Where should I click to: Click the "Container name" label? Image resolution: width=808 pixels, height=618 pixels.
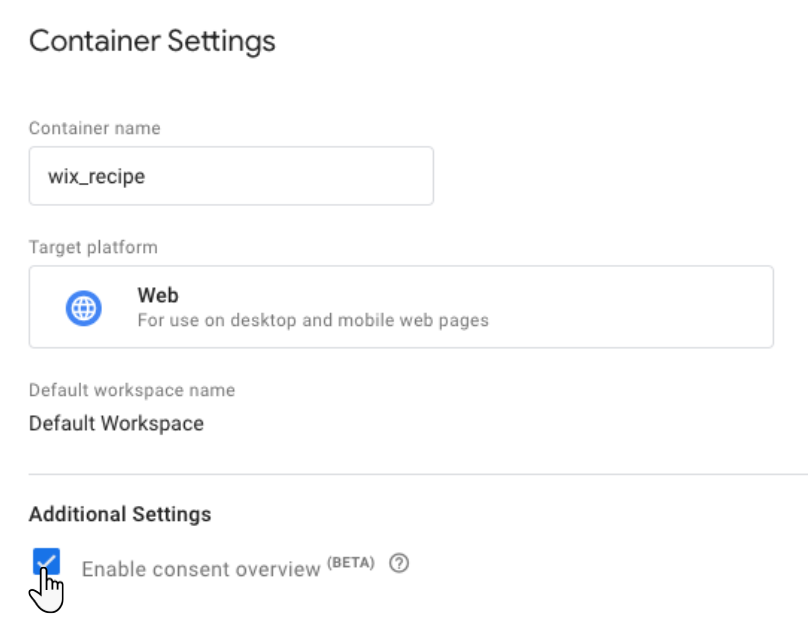coord(95,128)
